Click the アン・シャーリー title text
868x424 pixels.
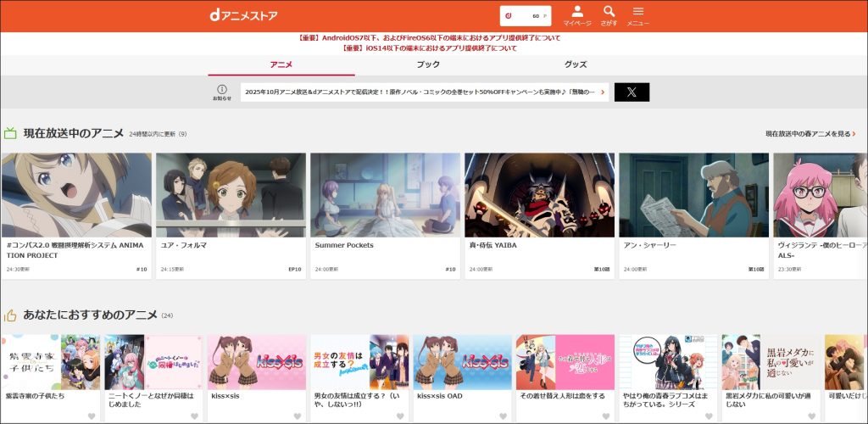(650, 245)
